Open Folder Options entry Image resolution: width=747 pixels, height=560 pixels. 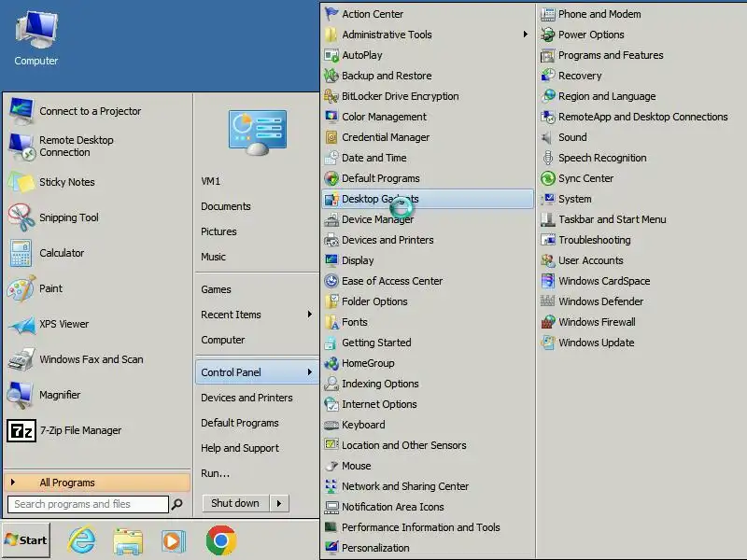[428, 301]
